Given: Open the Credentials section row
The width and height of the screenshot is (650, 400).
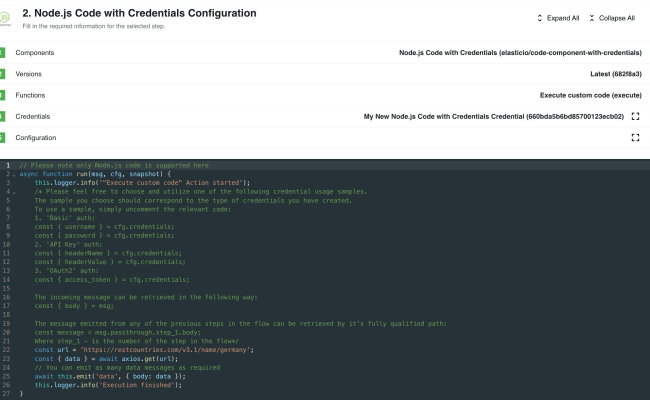Looking at the screenshot, I should [x=325, y=116].
